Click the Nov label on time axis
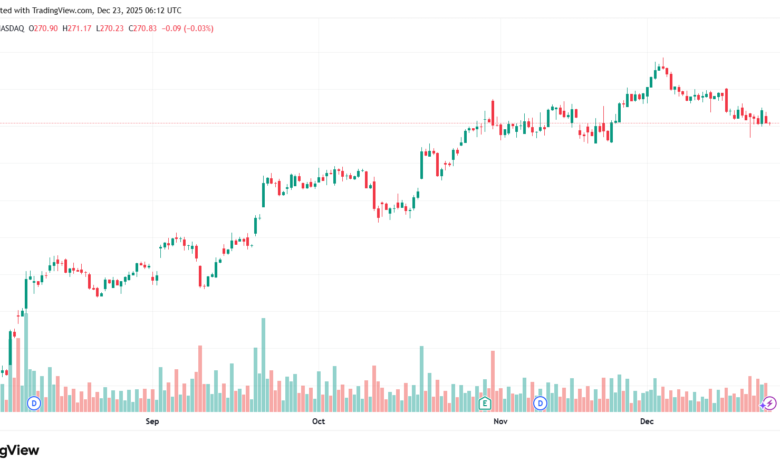 point(501,422)
